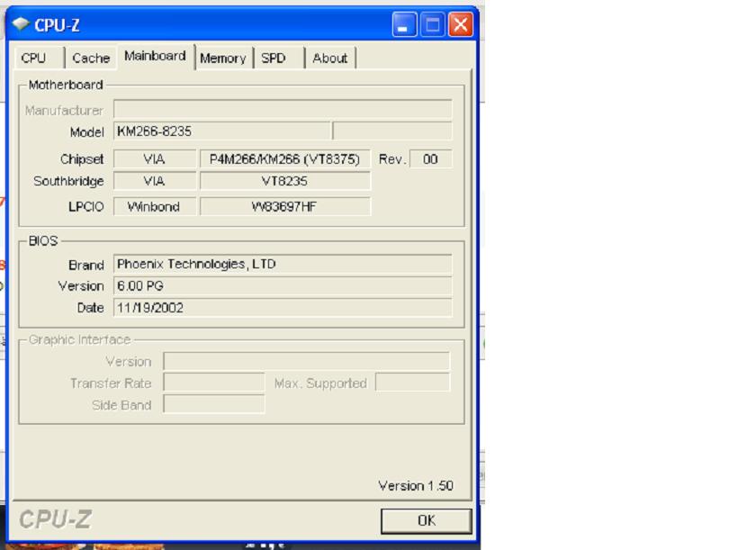756x550 pixels.
Task: Click the Graphic Interface Version field
Action: (307, 361)
